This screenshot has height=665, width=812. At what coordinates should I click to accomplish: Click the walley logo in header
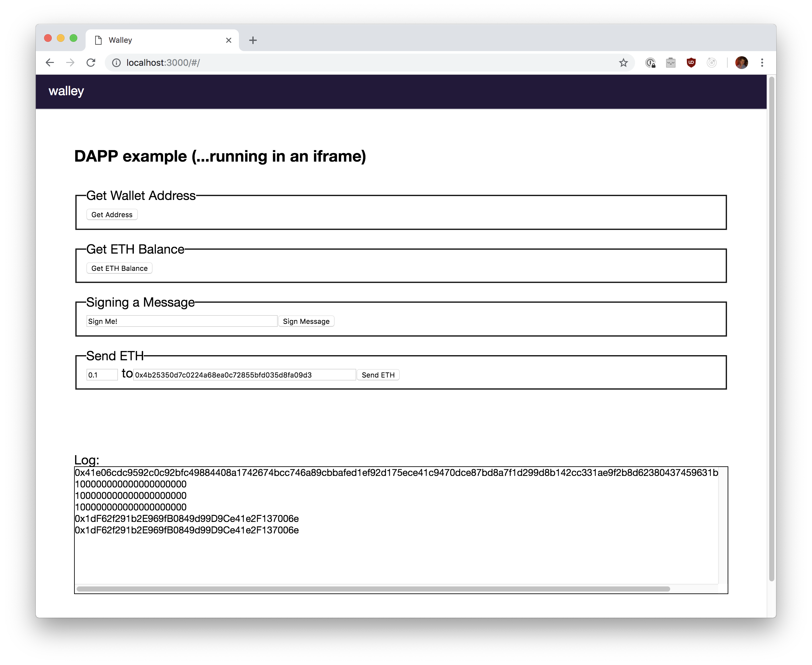66,91
